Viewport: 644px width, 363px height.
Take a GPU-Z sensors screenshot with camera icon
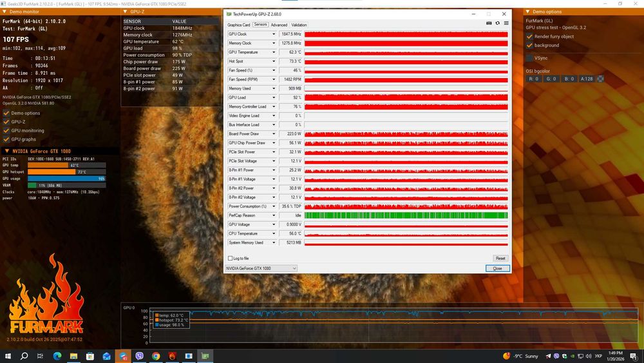coord(489,23)
